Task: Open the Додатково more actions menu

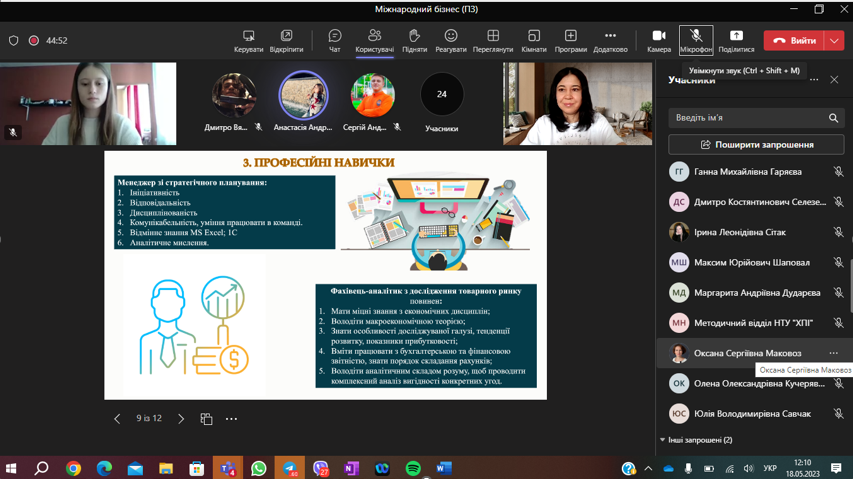Action: [x=610, y=40]
